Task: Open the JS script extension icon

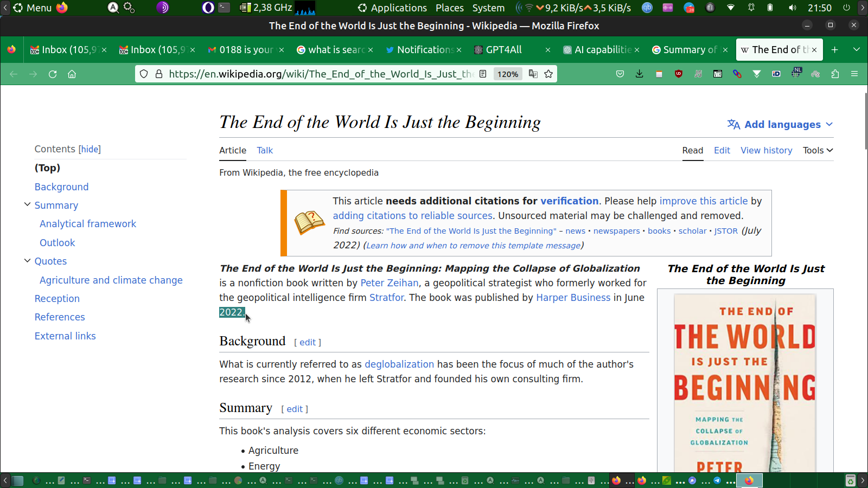Action: tap(698, 74)
